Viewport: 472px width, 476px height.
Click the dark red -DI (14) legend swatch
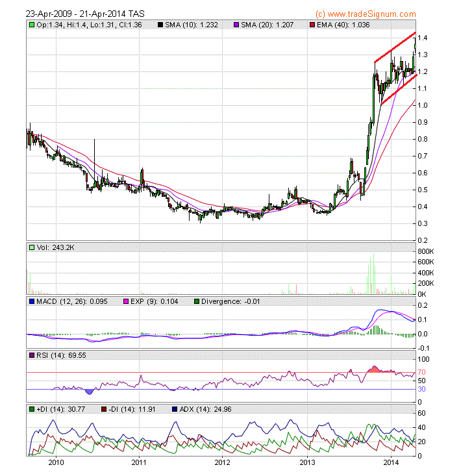tap(104, 409)
